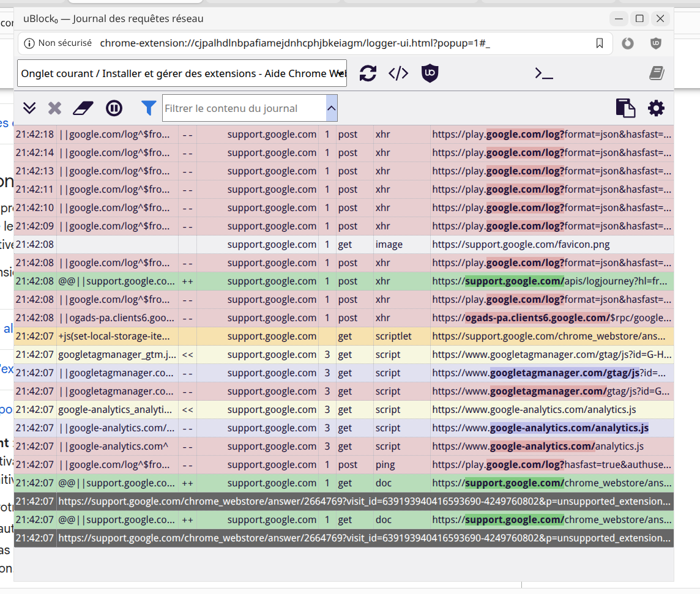
Task: Click the googletagmanager.com/gtag/js URL in the purple row
Action: [552, 373]
